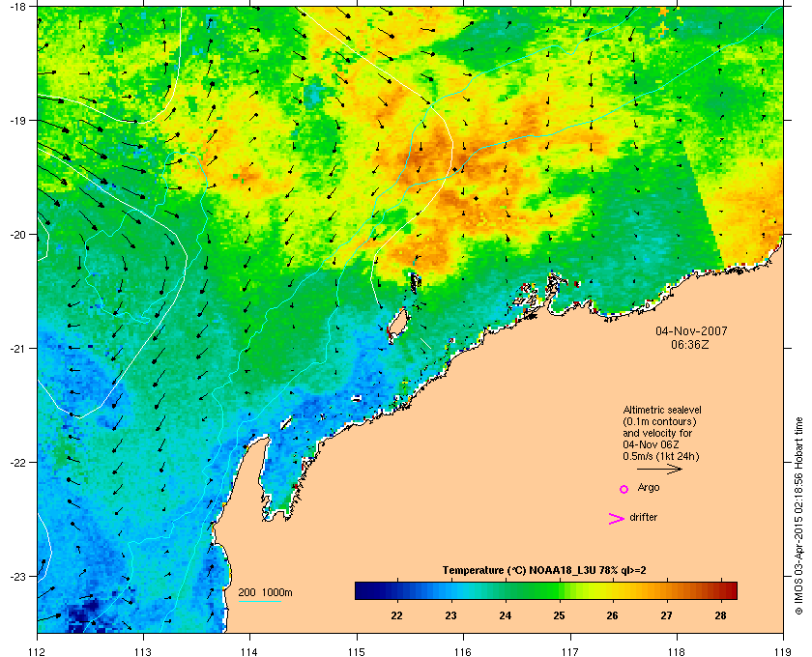
Task: Click the longitude axis label 112
Action: click(x=38, y=651)
